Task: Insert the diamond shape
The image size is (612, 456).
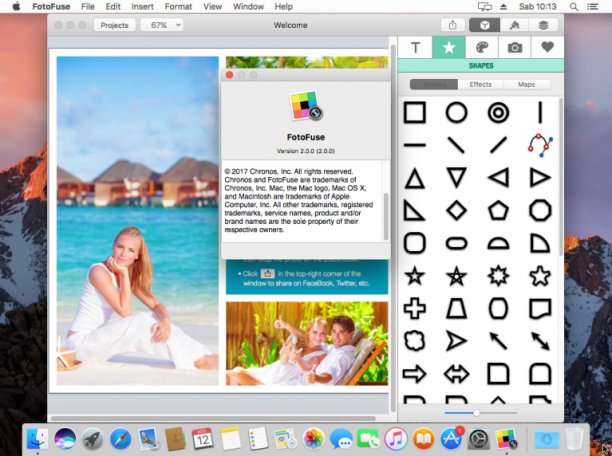Action: (456, 210)
